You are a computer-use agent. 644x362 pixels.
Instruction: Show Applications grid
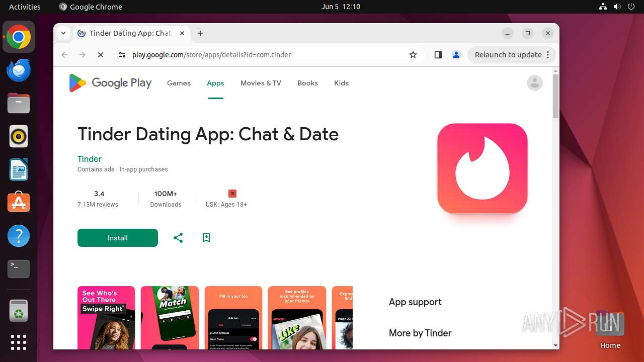(19, 342)
